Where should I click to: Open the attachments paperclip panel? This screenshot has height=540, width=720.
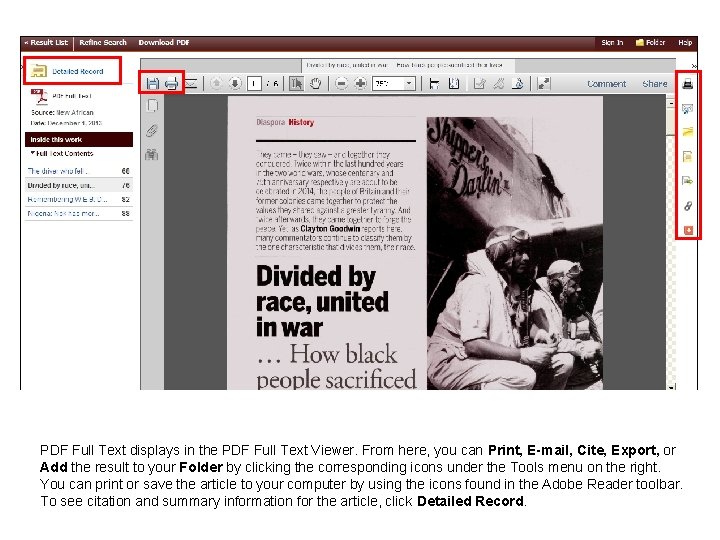[152, 130]
